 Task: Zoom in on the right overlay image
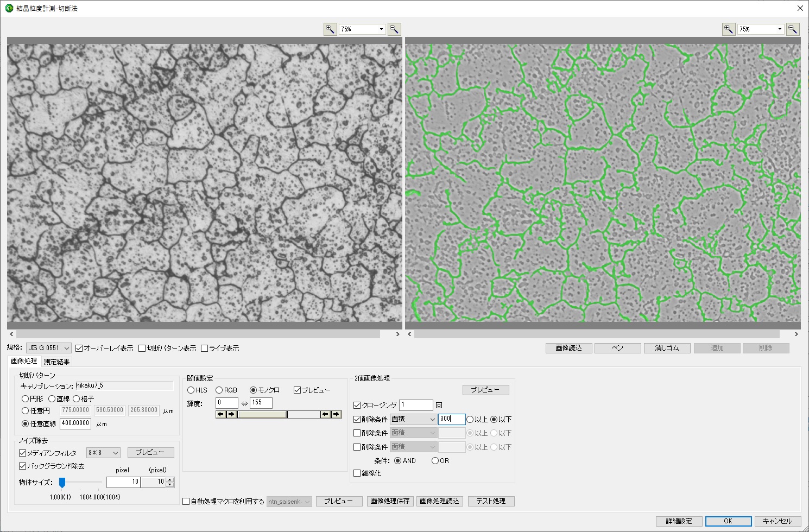tap(728, 29)
